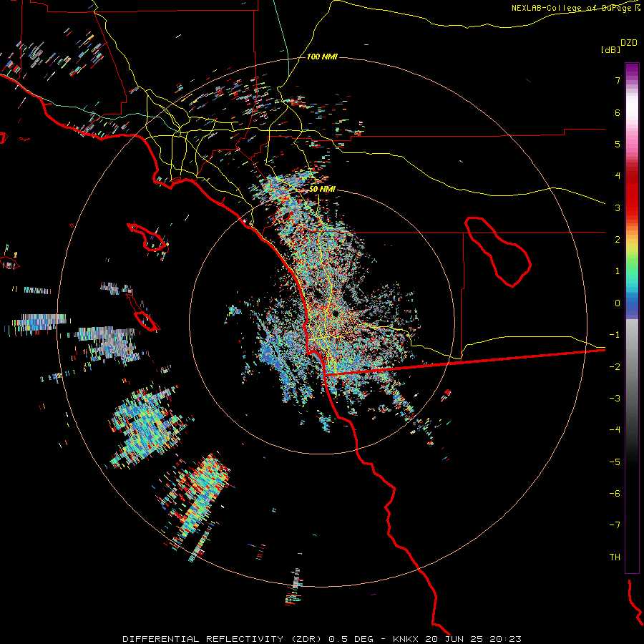
Task: Click the value -3 on the scale
Action: tap(615, 399)
